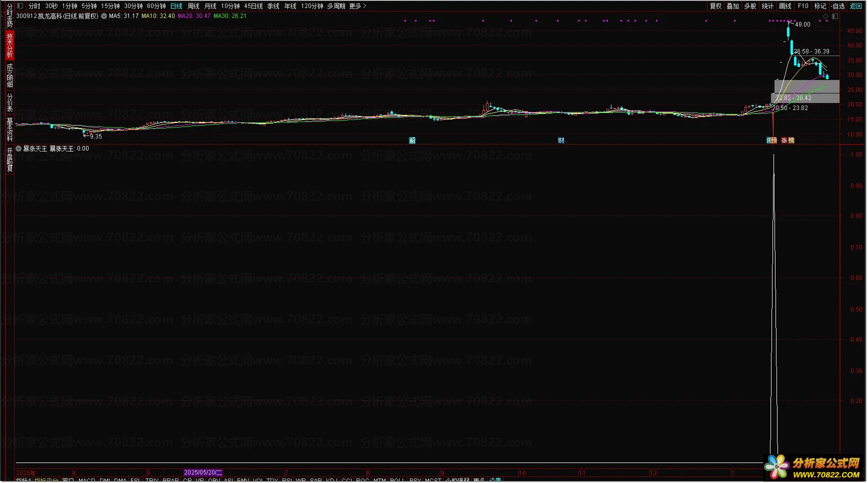Select the 1分钟 period

tap(69, 6)
